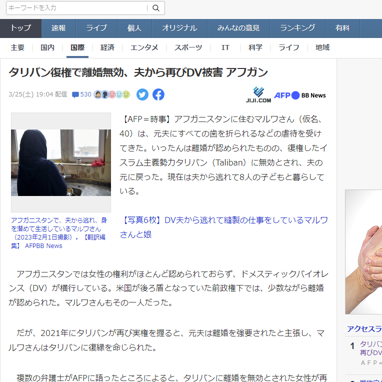Select the IT category
This screenshot has width=382, height=382.
tap(225, 48)
